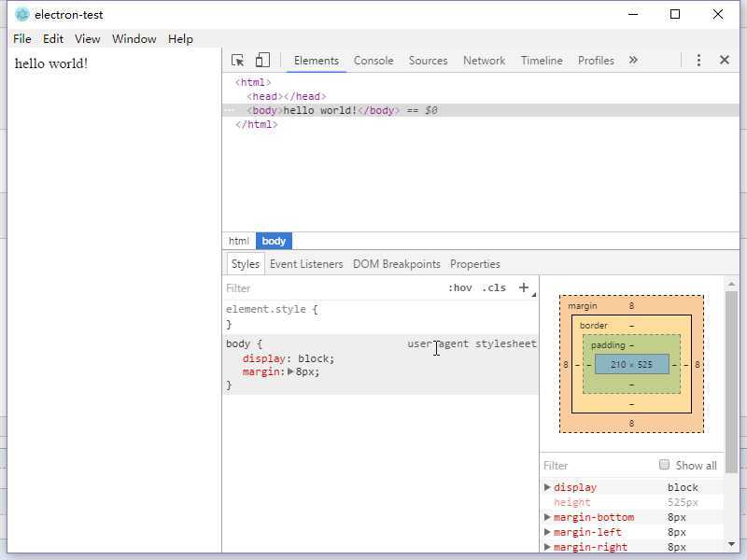This screenshot has height=560, width=747.
Task: Open DevTools three-dot customize menu
Action: coord(698,60)
